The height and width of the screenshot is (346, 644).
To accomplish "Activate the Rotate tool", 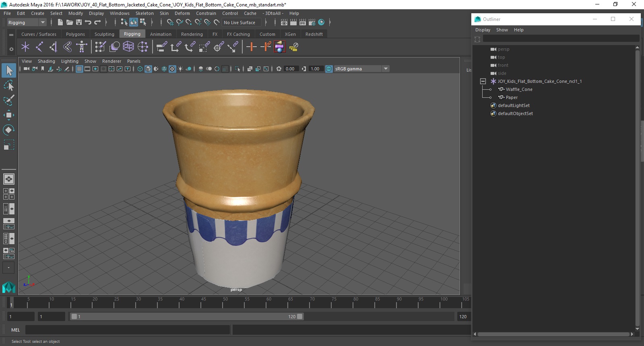I will 9,130.
